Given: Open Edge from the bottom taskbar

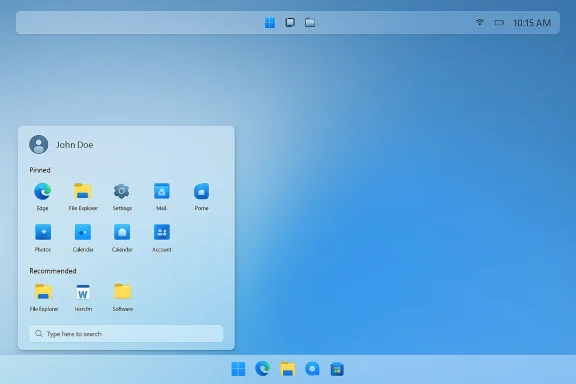Looking at the screenshot, I should click(263, 369).
